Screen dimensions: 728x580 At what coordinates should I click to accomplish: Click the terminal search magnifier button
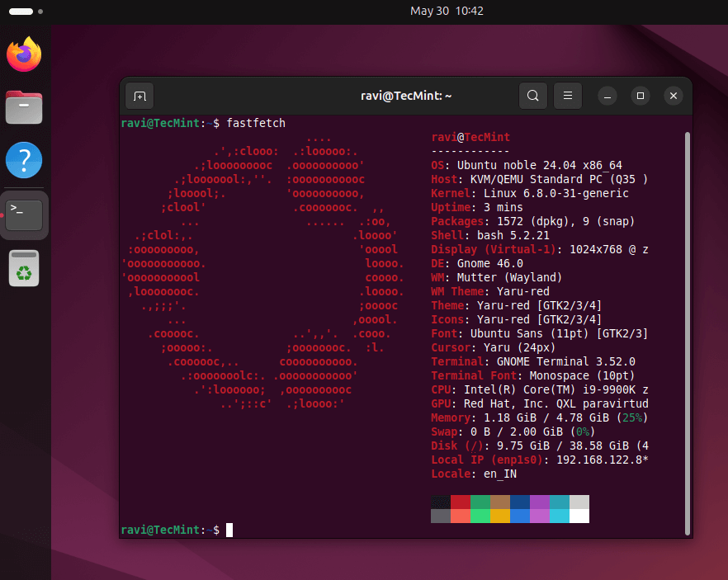tap(533, 97)
